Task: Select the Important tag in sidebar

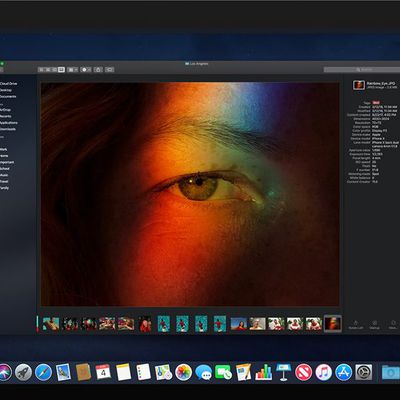Action: point(7,162)
